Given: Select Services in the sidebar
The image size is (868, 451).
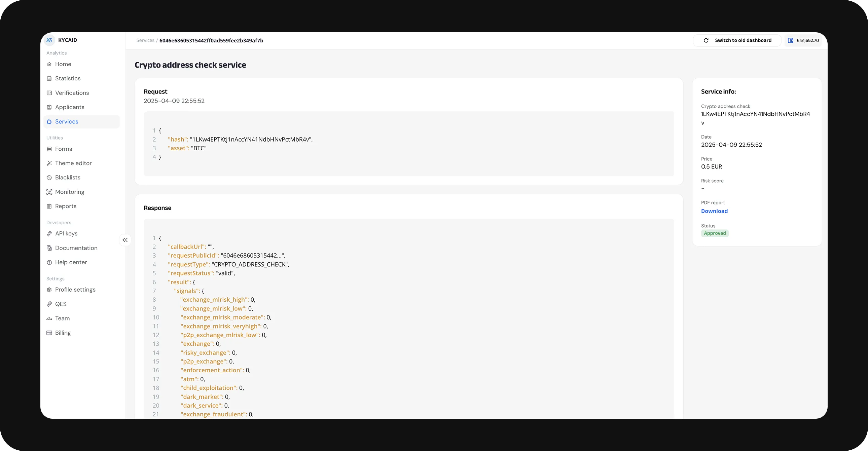Looking at the screenshot, I should (x=66, y=122).
